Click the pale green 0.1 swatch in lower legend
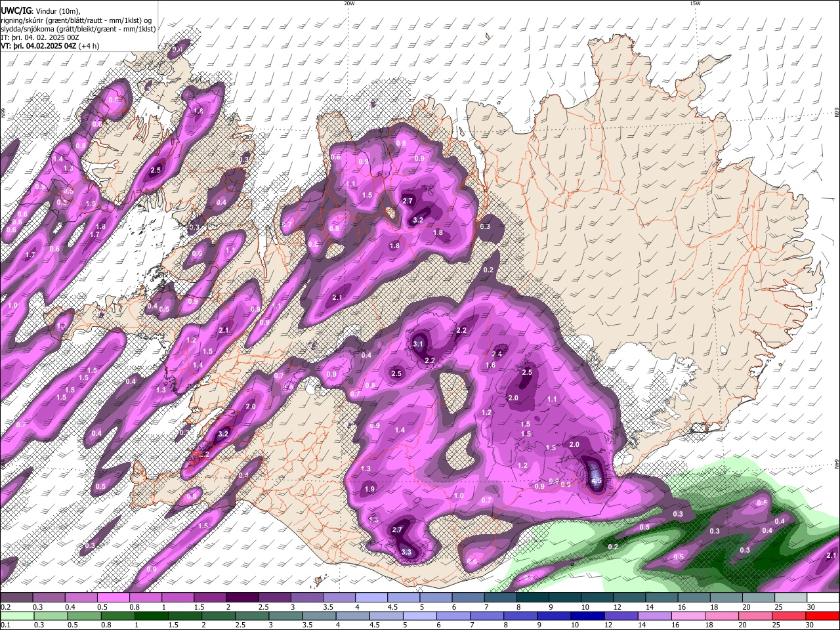Screen dimensions: 840x630 point(17,616)
